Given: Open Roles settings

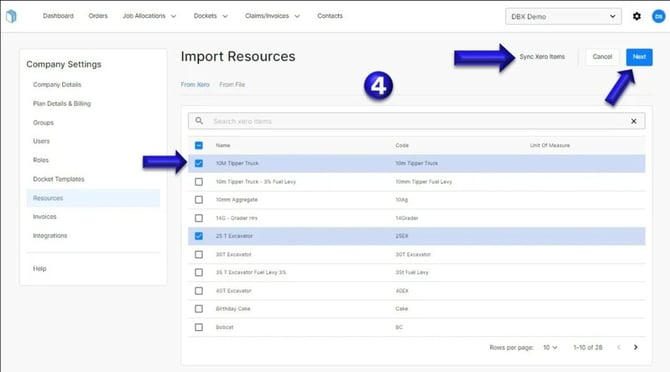Looking at the screenshot, I should tap(41, 160).
